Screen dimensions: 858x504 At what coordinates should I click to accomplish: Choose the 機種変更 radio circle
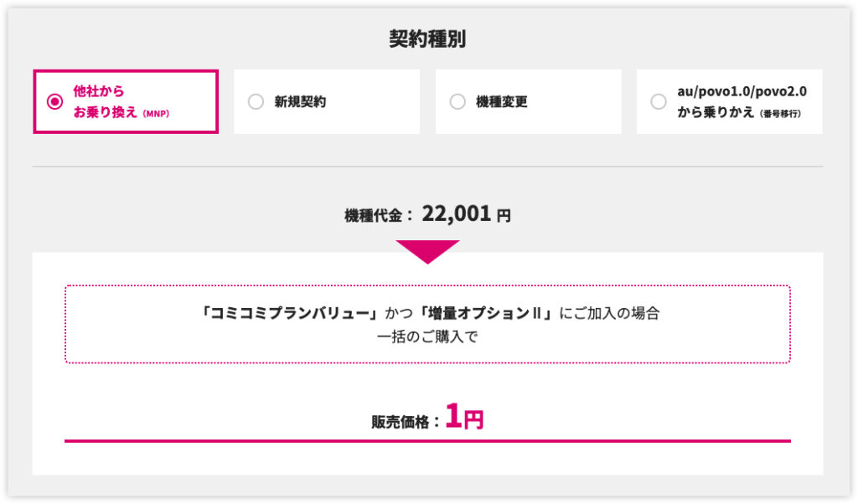pyautogui.click(x=457, y=101)
